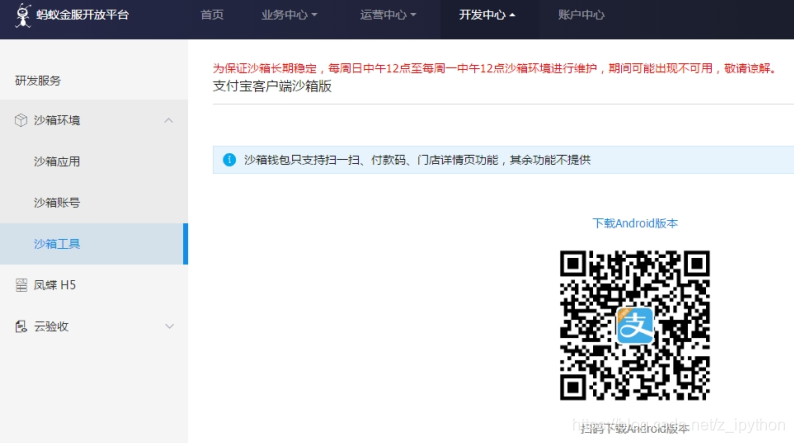Click the red sandbox maintenance notice text
Screen dimensions: 794x443
pyautogui.click(x=495, y=68)
